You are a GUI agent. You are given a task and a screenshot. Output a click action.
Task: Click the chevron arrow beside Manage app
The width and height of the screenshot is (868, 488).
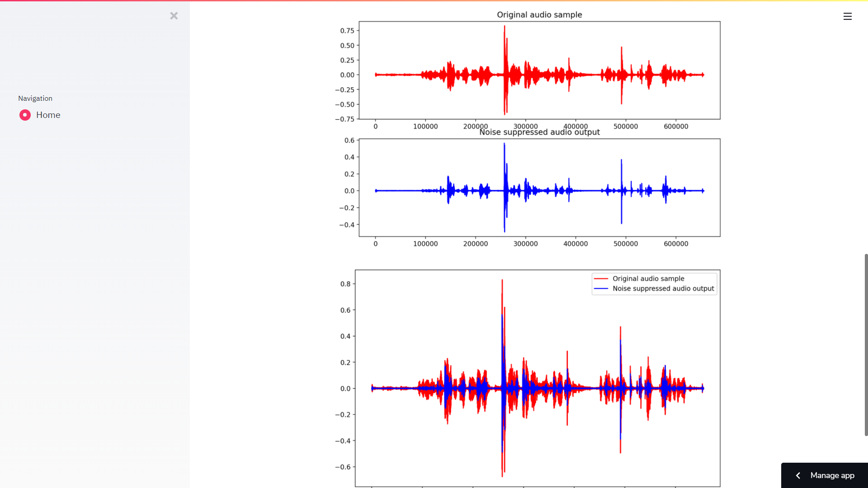[x=798, y=475]
